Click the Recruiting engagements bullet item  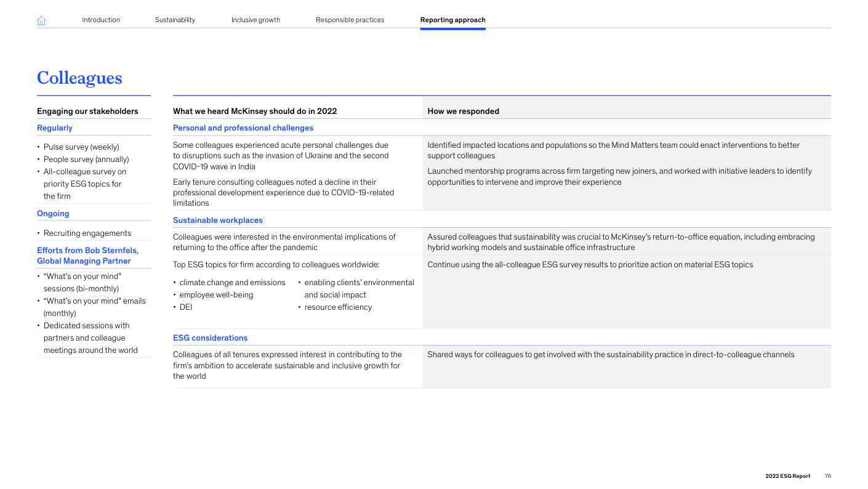click(87, 233)
